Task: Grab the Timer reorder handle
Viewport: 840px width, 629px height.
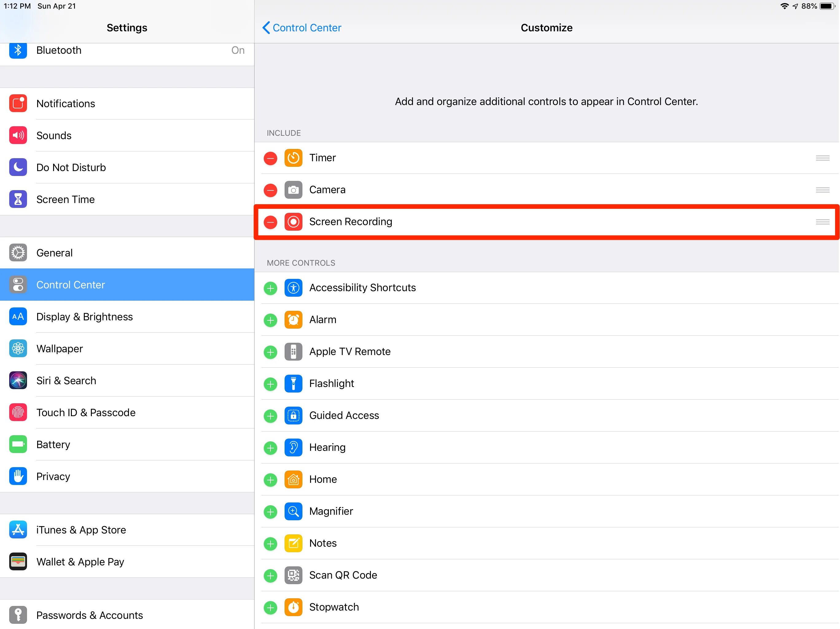Action: point(822,158)
